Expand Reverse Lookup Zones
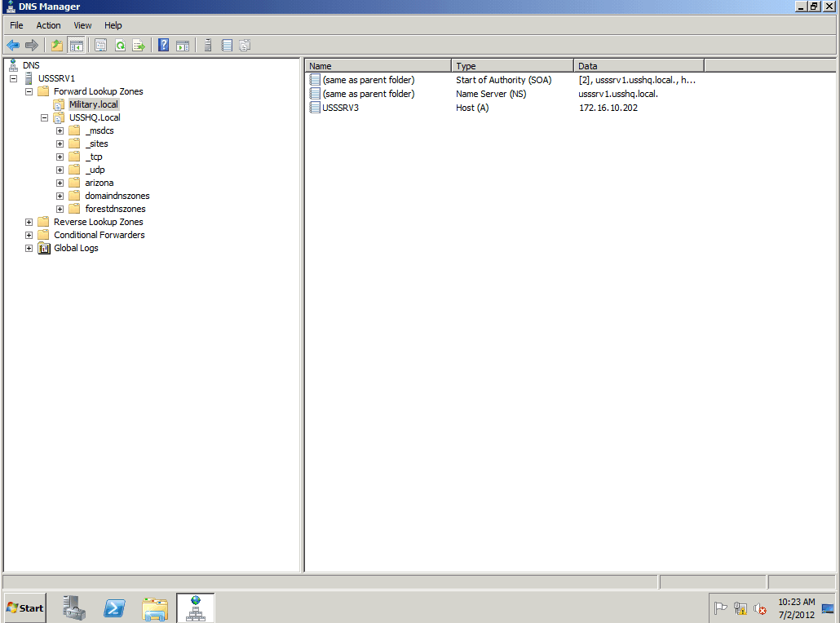Image resolution: width=840 pixels, height=623 pixels. [x=29, y=222]
